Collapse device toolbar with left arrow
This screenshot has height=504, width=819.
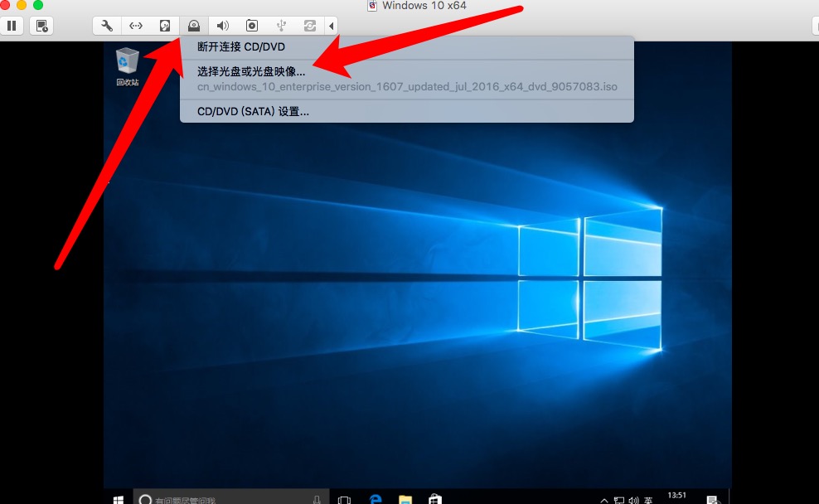[x=331, y=26]
